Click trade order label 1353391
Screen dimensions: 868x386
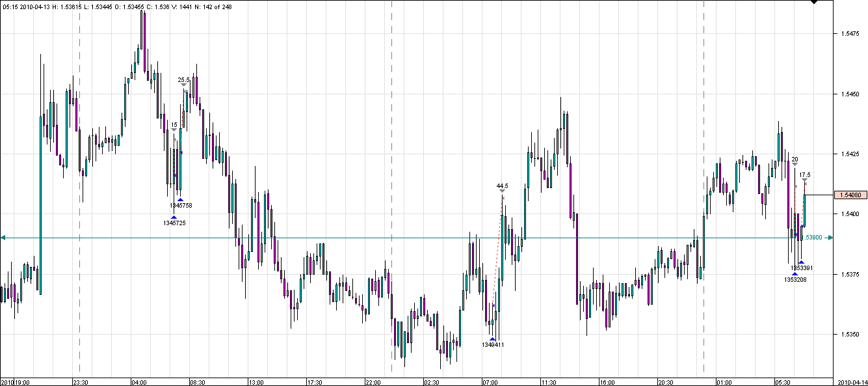coord(802,268)
